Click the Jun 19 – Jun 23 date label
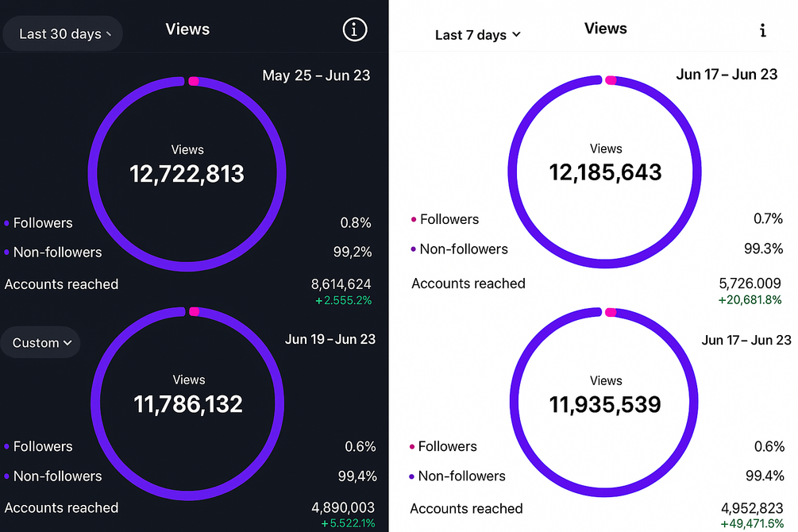This screenshot has height=532, width=798. pos(330,339)
